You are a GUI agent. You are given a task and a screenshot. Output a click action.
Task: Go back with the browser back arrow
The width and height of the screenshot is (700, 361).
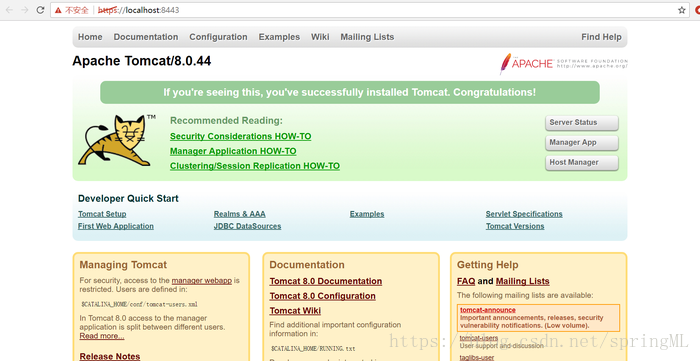click(9, 10)
